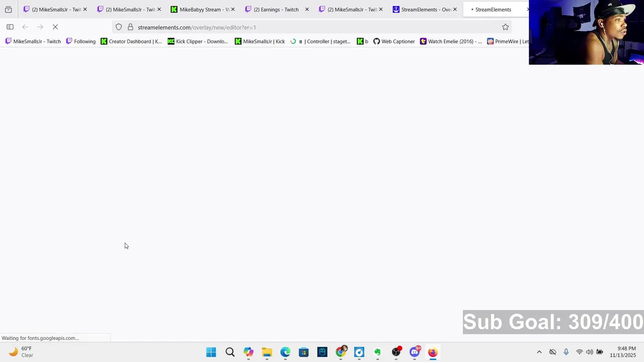Click the StreamElements address bar URL

tap(197, 27)
